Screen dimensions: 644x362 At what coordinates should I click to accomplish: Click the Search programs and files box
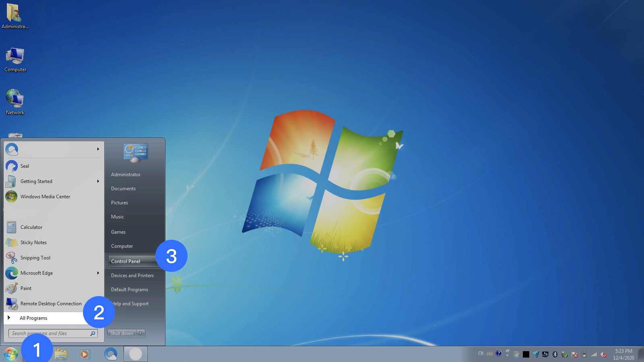(53, 333)
